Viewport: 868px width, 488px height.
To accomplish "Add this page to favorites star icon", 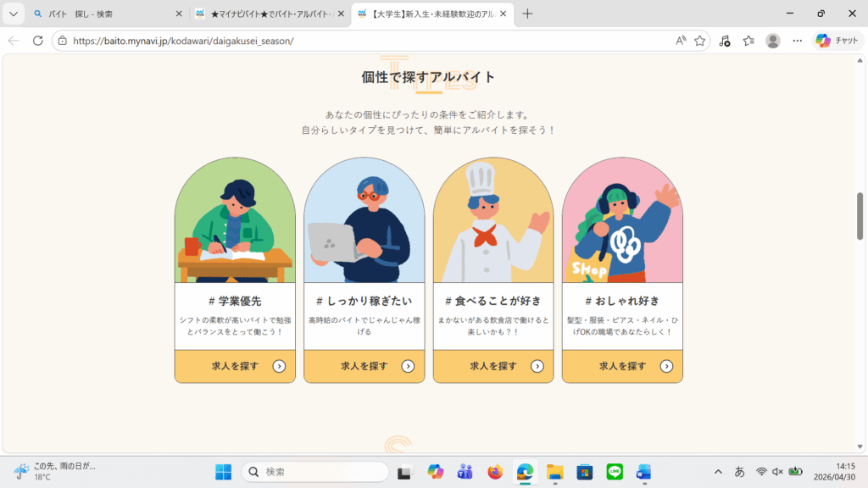I will click(699, 41).
